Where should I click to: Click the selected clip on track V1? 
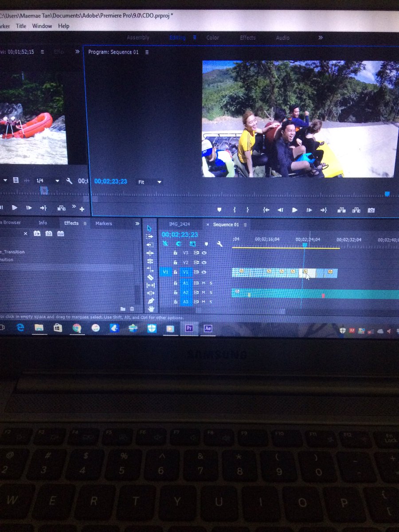[x=308, y=273]
